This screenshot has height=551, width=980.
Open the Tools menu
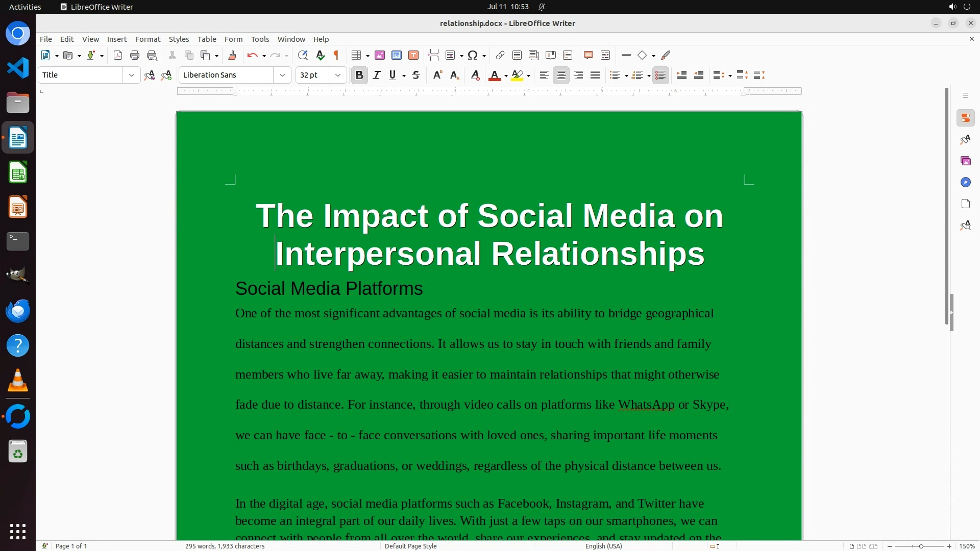tap(260, 39)
